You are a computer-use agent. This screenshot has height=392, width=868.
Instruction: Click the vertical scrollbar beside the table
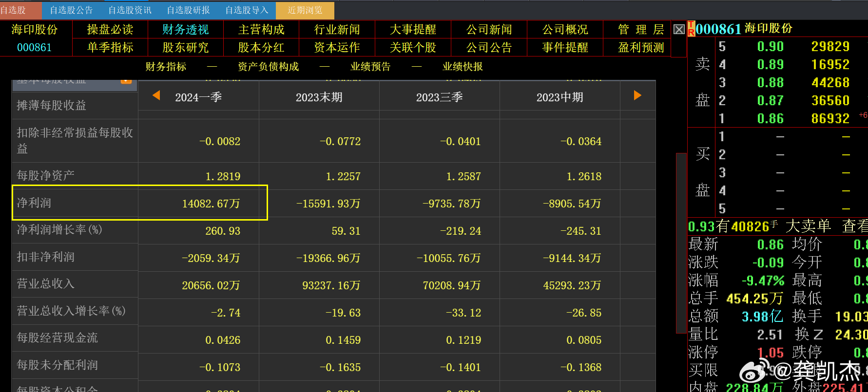[x=681, y=243]
